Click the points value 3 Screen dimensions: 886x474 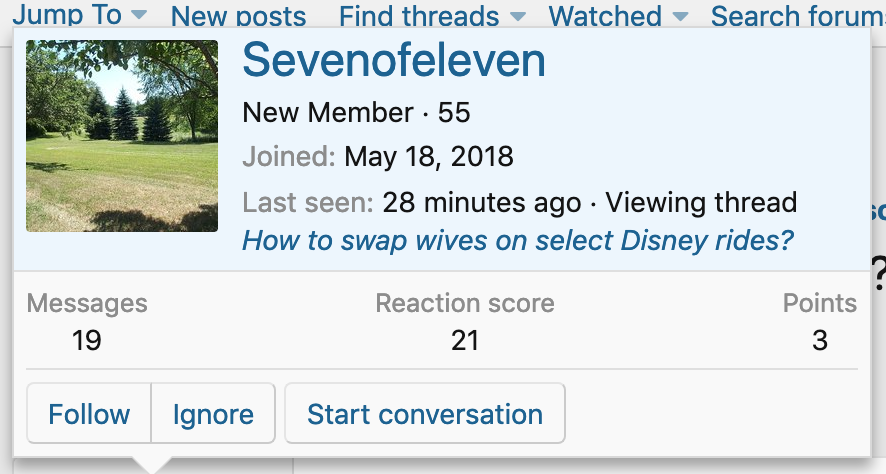tap(820, 341)
